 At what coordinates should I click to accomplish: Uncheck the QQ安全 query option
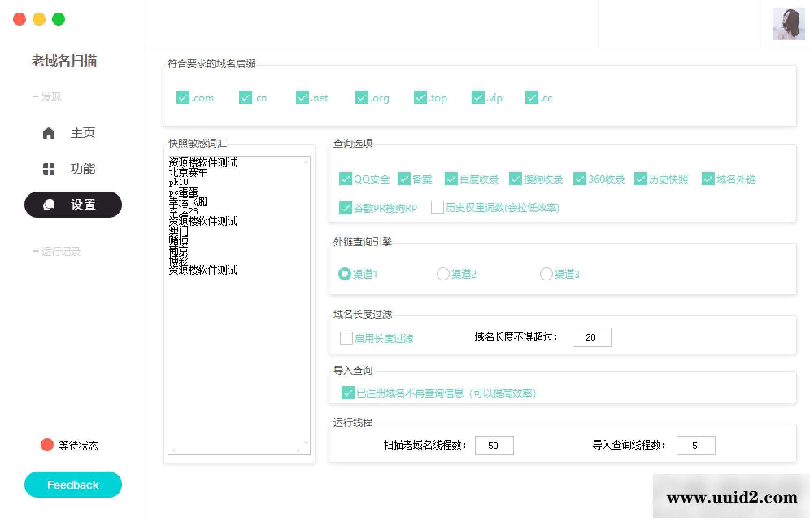346,179
